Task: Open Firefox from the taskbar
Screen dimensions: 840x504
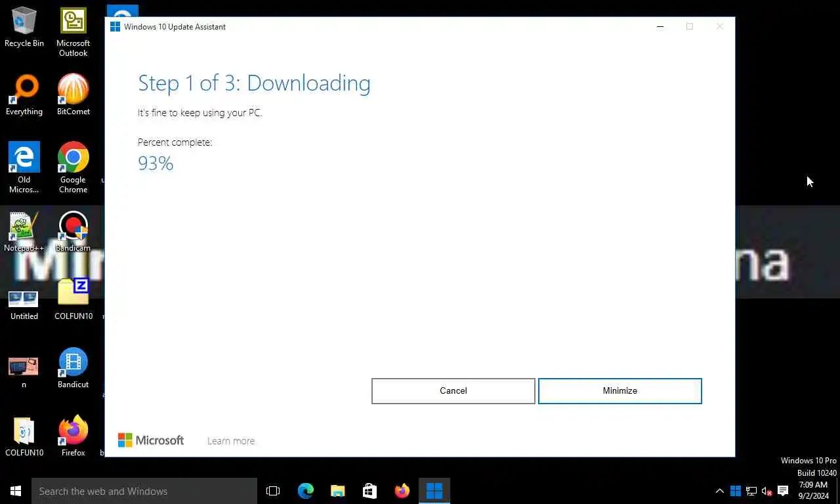Action: pos(402,491)
